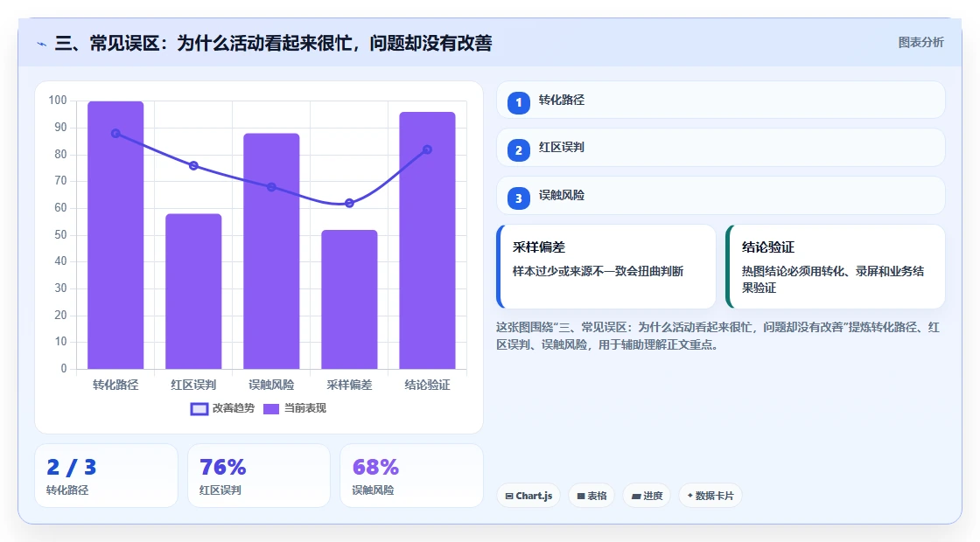The height and width of the screenshot is (542, 980).
Task: Click the number 2 badge for 红区误判
Action: pyautogui.click(x=518, y=150)
